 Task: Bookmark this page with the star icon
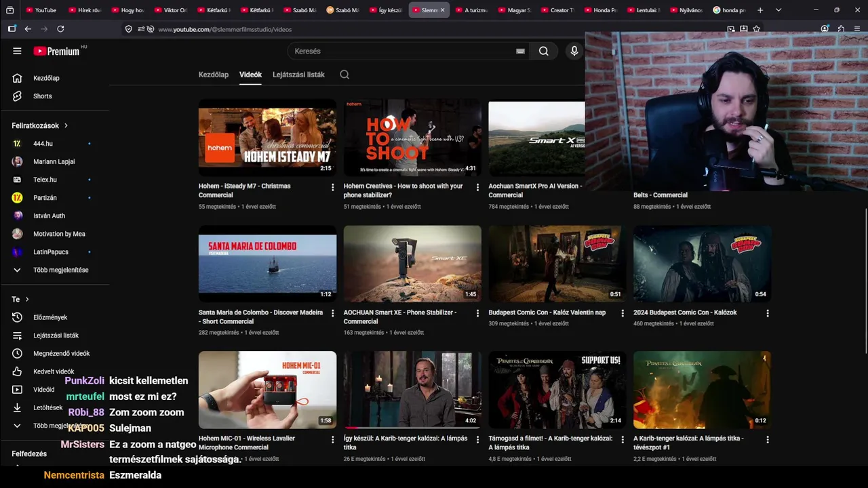(756, 29)
